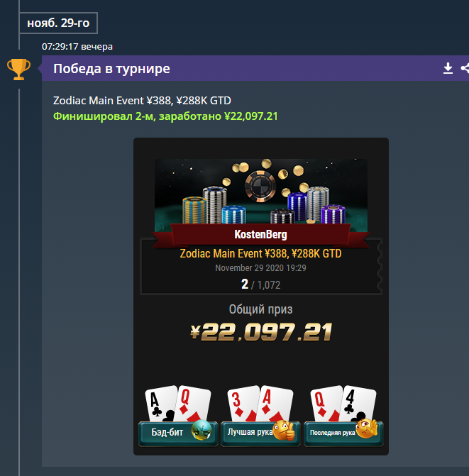Click the Ace-Queen bad beat cards
The image size is (469, 476).
click(x=178, y=404)
